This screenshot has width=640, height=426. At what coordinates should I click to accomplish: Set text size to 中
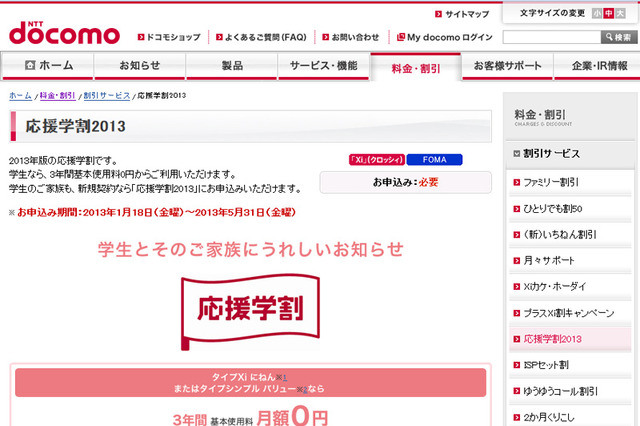(x=609, y=13)
